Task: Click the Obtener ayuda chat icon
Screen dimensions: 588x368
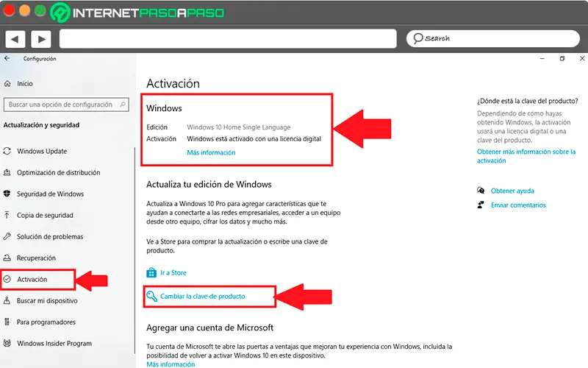Action: (x=481, y=191)
